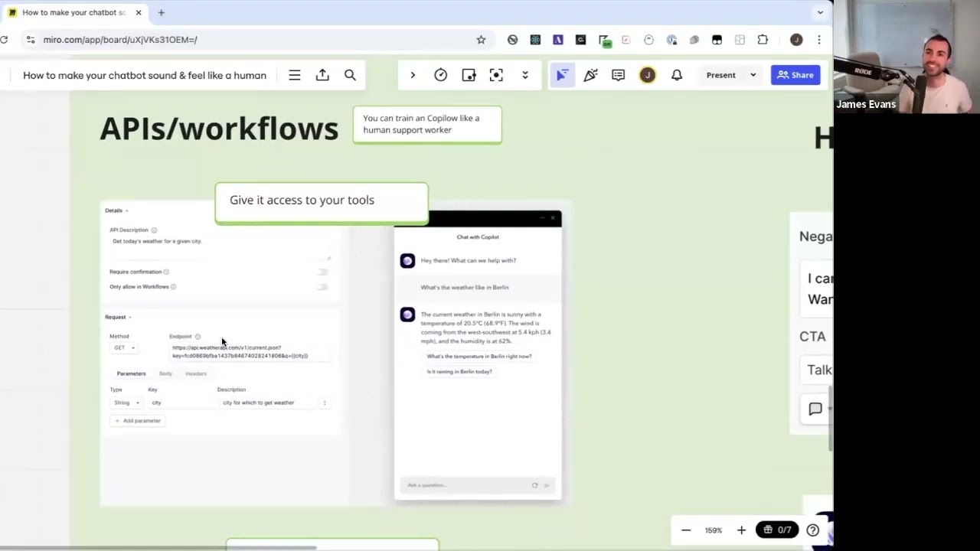Viewport: 980px width, 551px height.
Task: Click the React developer tools extension icon
Action: point(535,40)
